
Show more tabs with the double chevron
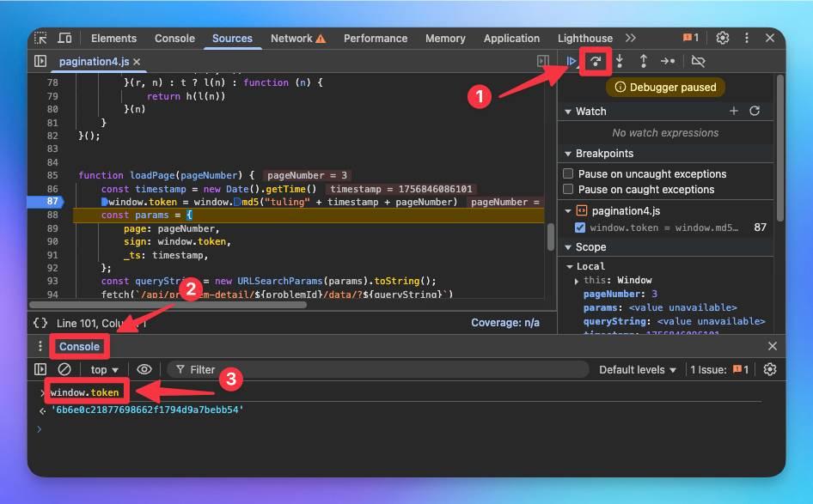click(x=631, y=38)
